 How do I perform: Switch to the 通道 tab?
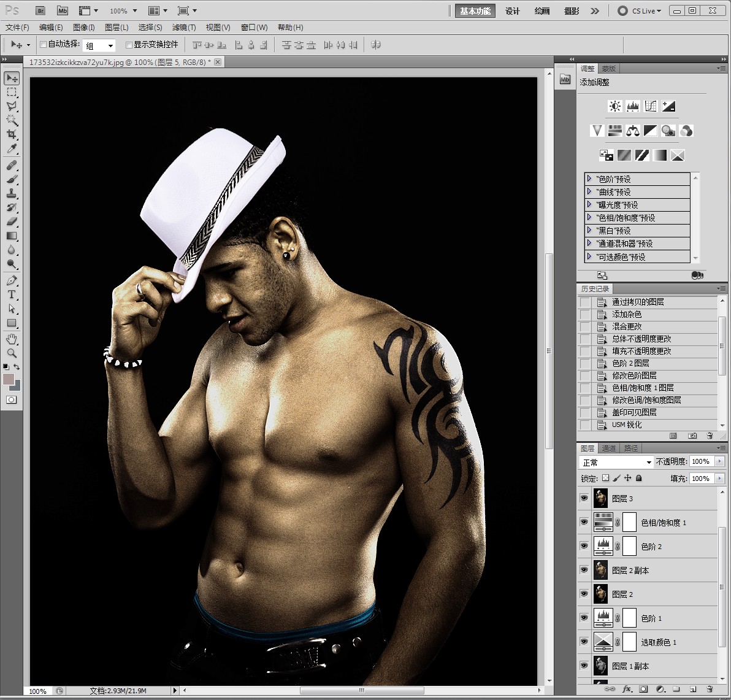pyautogui.click(x=608, y=448)
